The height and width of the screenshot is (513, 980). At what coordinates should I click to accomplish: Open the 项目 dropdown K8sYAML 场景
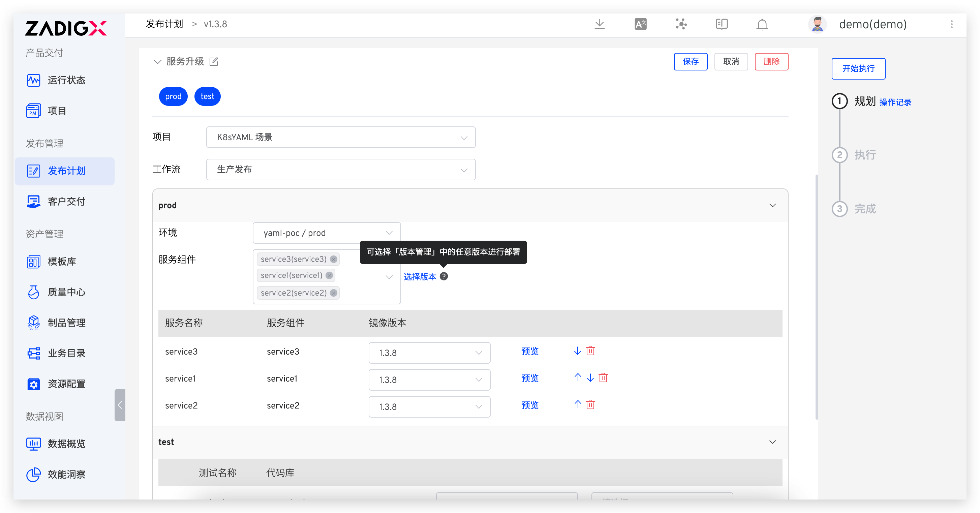[x=340, y=138]
